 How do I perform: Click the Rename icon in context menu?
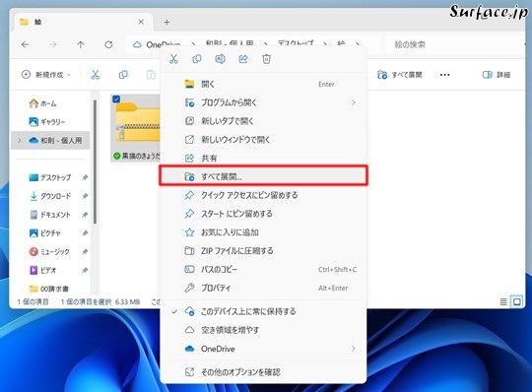[220, 59]
